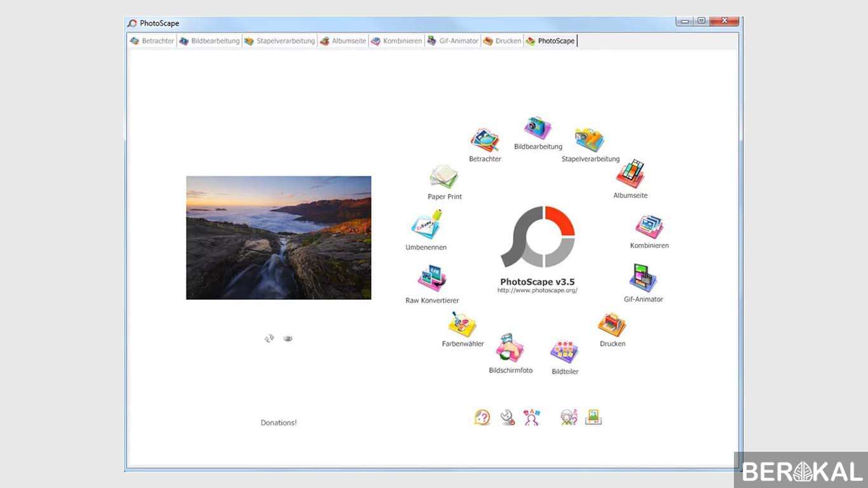Open the Umbenennen rename icon

(426, 225)
